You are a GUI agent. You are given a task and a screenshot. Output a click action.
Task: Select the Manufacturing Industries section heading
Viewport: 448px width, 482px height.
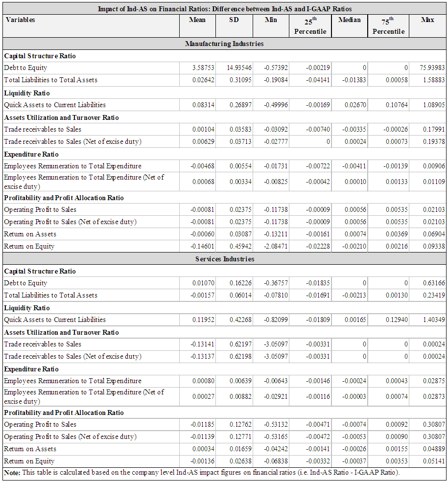pos(225,44)
